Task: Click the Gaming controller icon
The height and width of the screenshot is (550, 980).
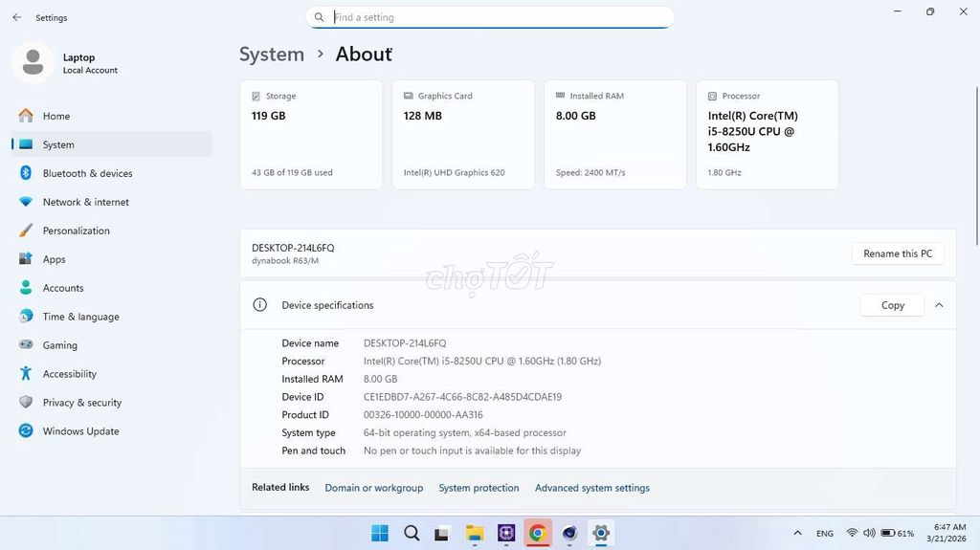Action: [26, 344]
